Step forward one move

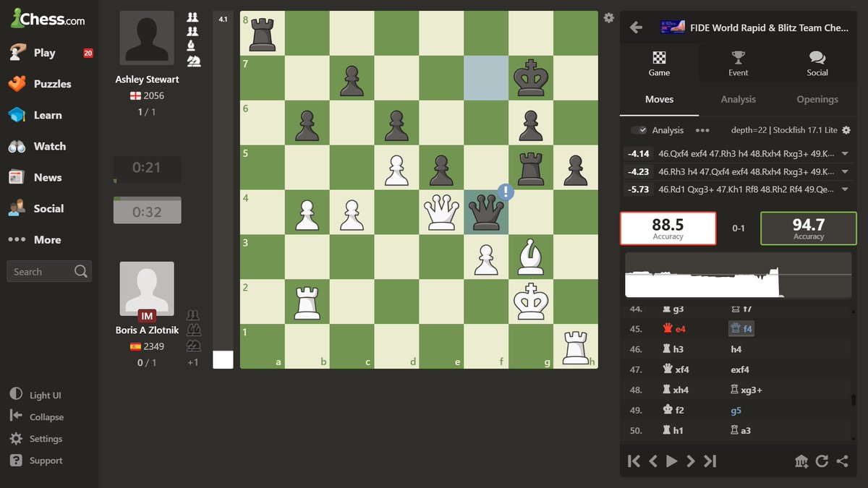(691, 461)
